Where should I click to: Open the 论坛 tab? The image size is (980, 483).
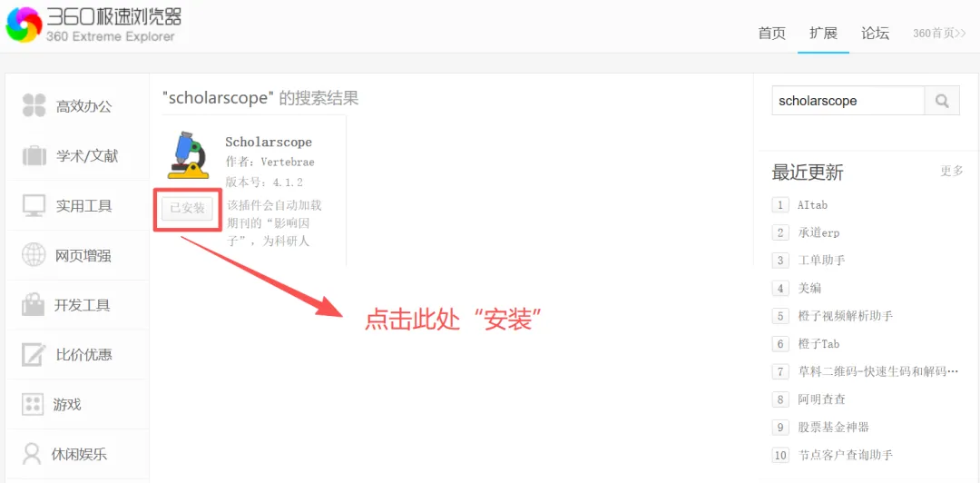pos(875,34)
